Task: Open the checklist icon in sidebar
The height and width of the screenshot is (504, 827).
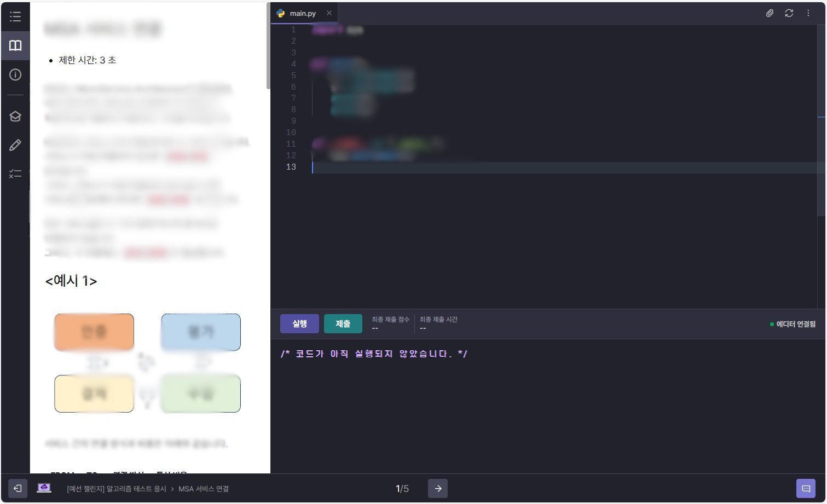Action: [15, 174]
